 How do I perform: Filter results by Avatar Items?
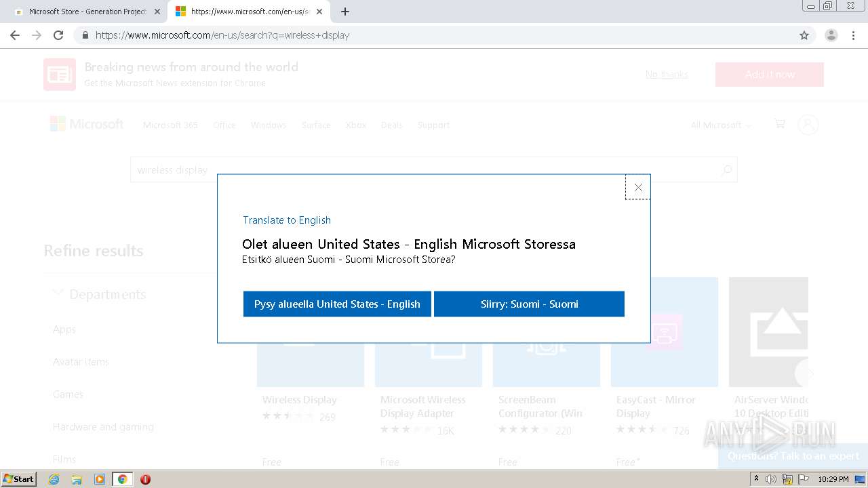point(81,362)
